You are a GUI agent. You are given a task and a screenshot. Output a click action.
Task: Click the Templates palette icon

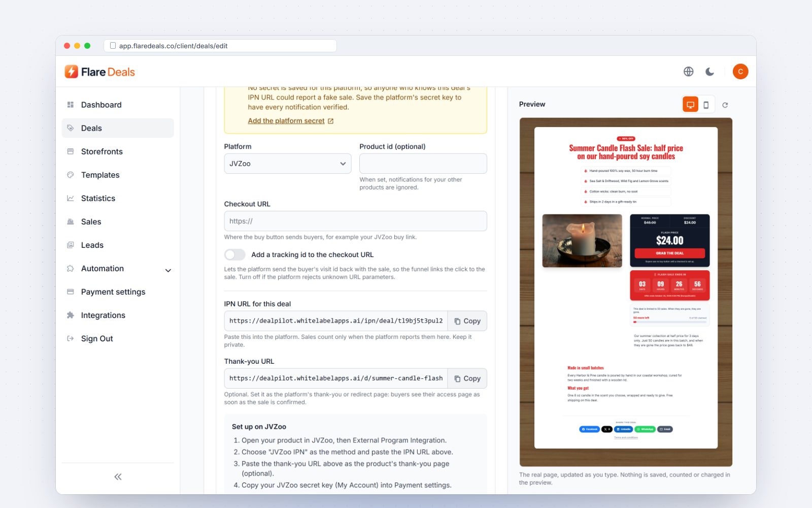pos(71,175)
